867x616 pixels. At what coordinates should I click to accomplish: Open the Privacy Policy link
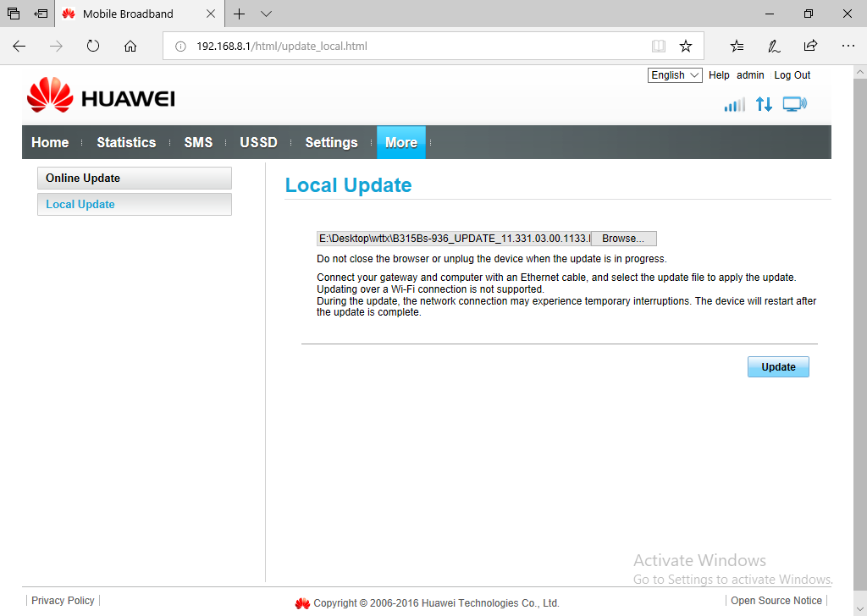63,601
